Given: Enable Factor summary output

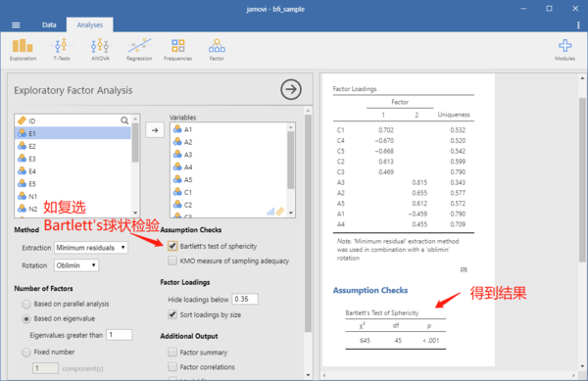Looking at the screenshot, I should tap(172, 353).
